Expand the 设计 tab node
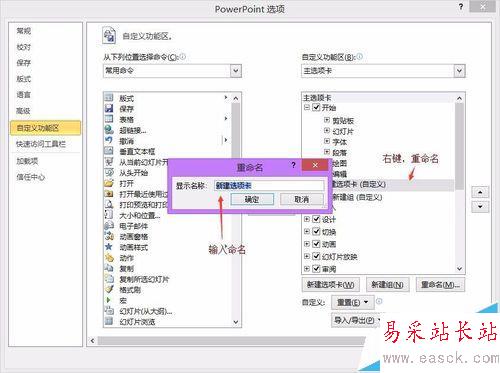 click(x=307, y=219)
